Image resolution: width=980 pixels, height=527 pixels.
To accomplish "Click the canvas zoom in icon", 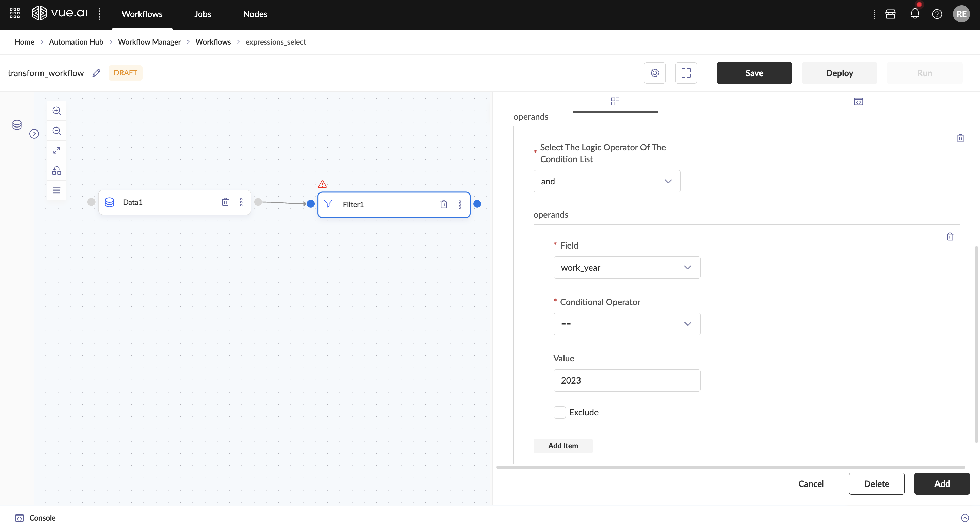I will [57, 111].
